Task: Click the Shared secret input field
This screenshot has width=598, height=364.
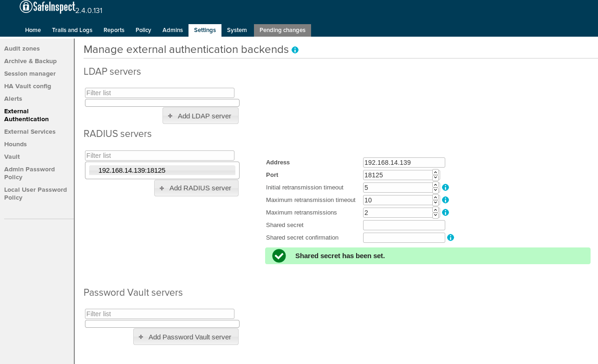Action: click(x=404, y=225)
